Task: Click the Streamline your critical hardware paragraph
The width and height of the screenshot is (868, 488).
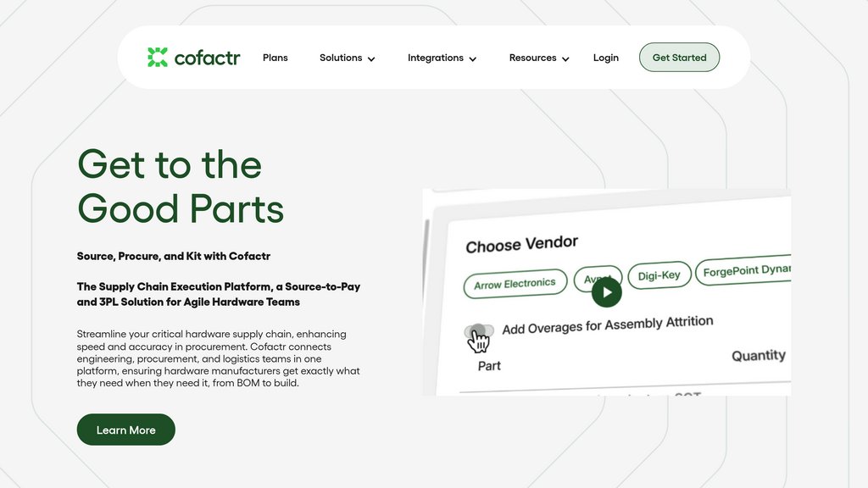Action: 218,358
